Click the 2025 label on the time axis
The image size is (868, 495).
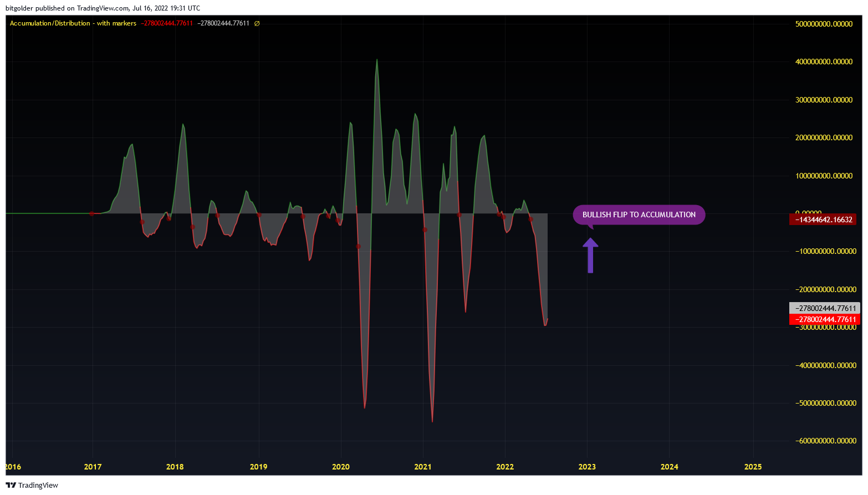[x=753, y=467]
